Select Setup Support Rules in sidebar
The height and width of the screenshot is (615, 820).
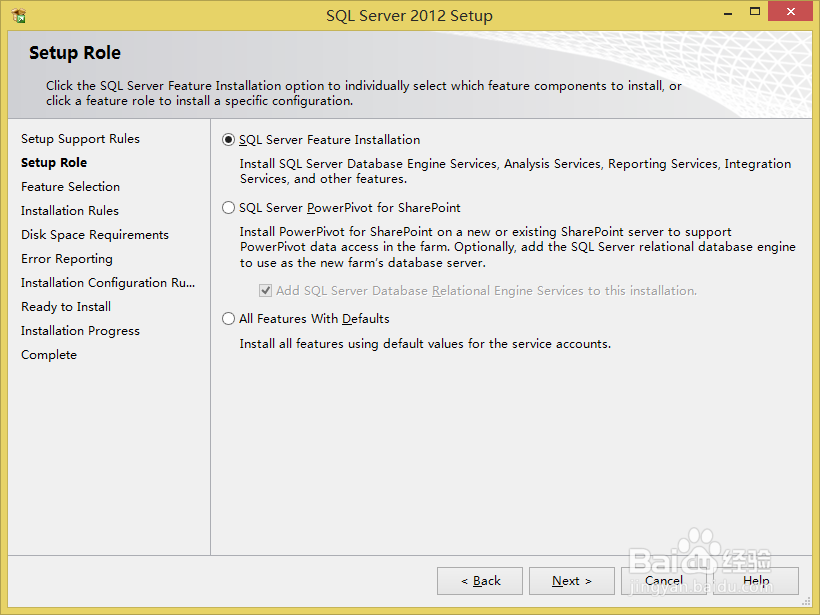click(x=80, y=138)
